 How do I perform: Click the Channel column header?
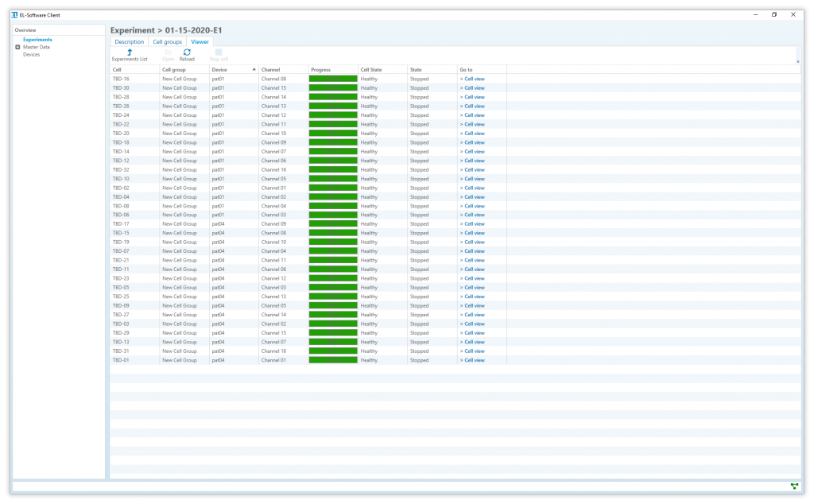(271, 70)
